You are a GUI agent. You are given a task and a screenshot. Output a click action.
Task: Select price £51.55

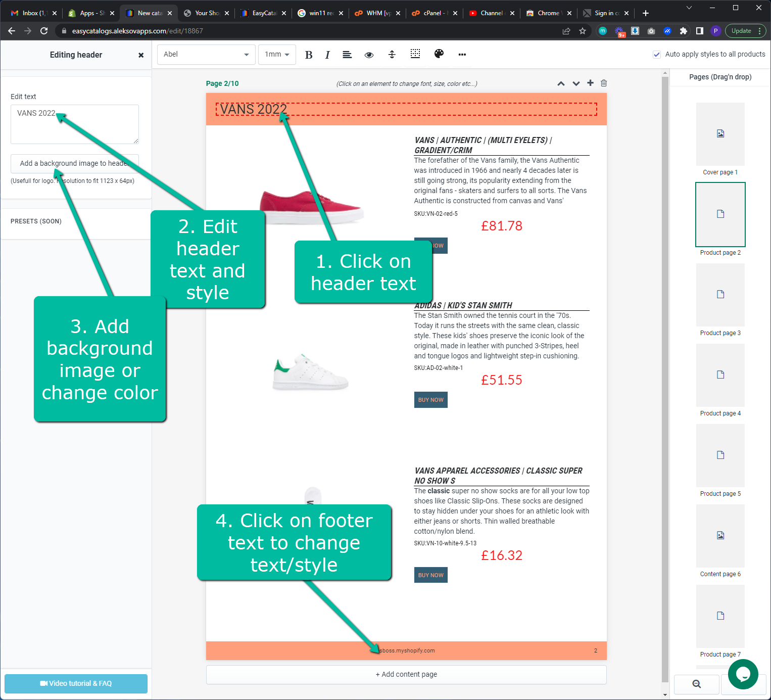coord(502,380)
